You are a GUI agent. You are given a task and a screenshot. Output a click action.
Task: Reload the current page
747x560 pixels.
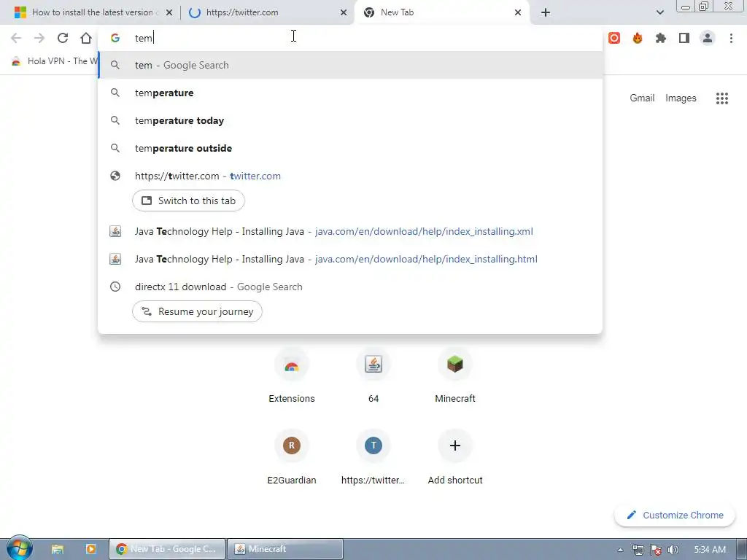click(63, 38)
